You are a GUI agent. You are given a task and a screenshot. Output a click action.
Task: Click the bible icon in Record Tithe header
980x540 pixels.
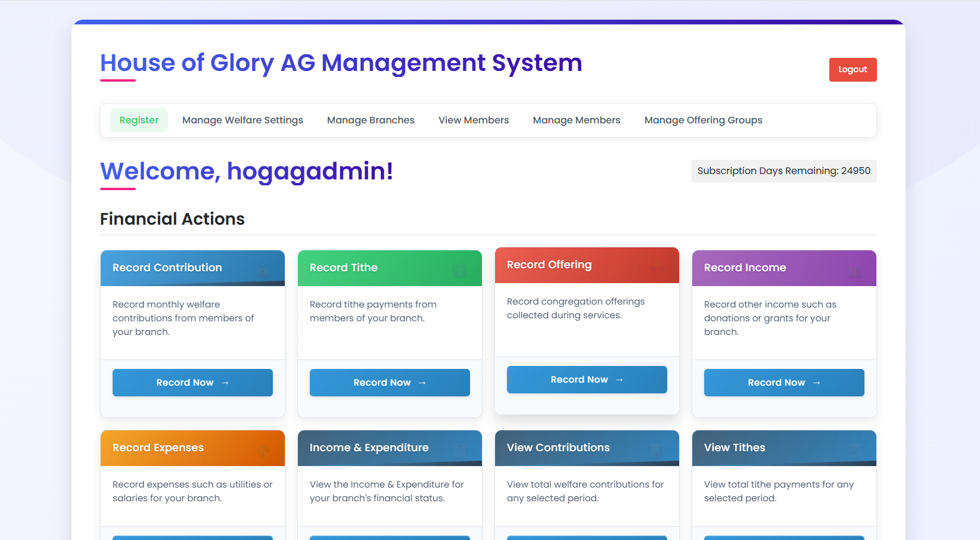point(460,272)
